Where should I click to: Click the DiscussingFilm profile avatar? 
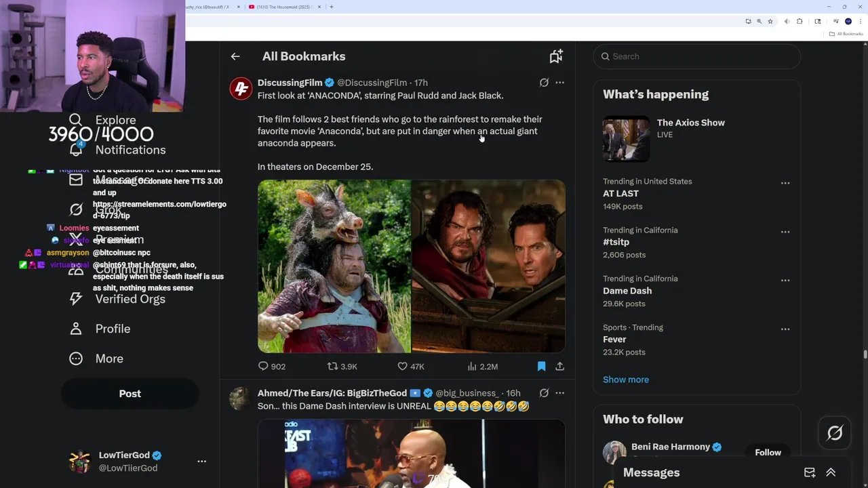click(241, 88)
